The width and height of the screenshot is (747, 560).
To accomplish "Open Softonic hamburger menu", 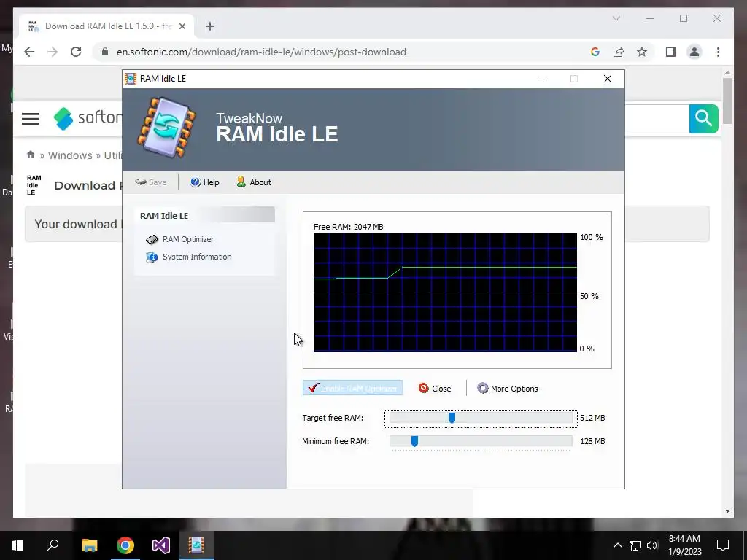I will 31,119.
